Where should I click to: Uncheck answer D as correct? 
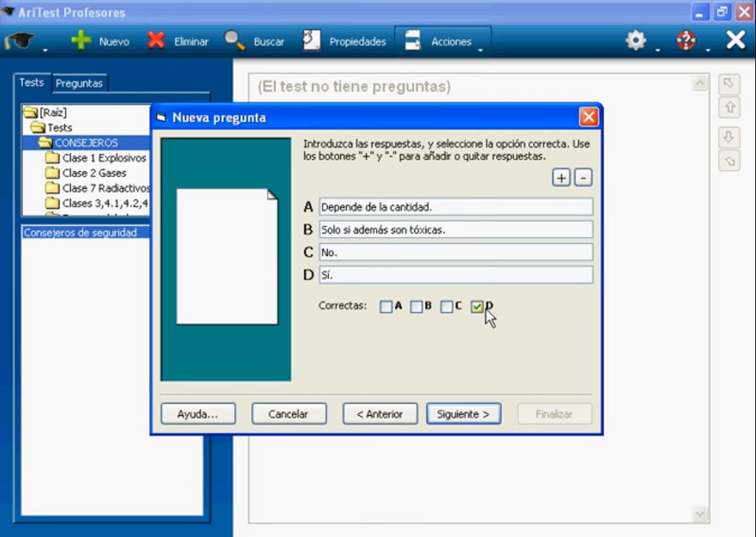click(x=477, y=307)
